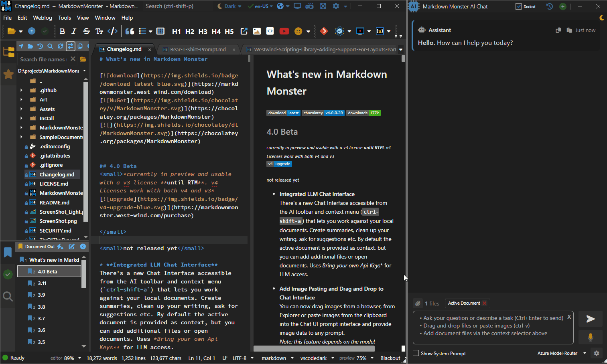The width and height of the screenshot is (607, 364).
Task: Search files in the folder browser
Action: click(50, 46)
